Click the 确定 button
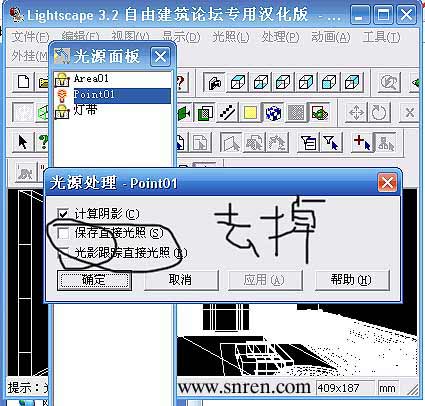This screenshot has width=425, height=406. tap(94, 280)
